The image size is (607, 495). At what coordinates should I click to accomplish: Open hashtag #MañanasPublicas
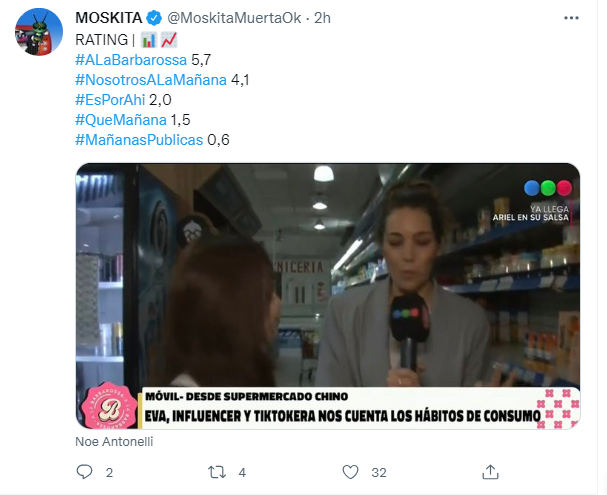tap(139, 140)
